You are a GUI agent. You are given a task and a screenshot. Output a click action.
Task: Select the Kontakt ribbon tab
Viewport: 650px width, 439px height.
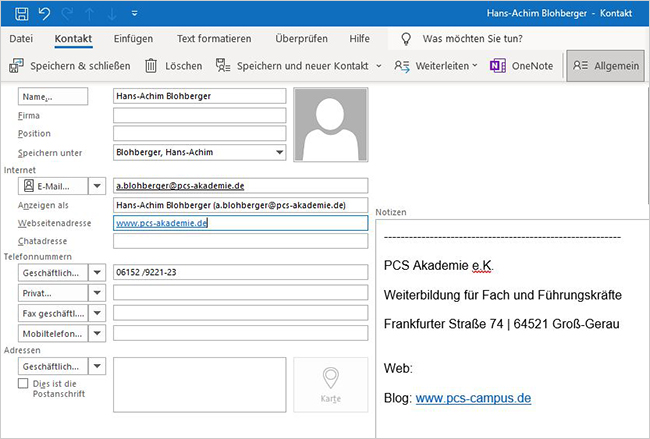73,39
